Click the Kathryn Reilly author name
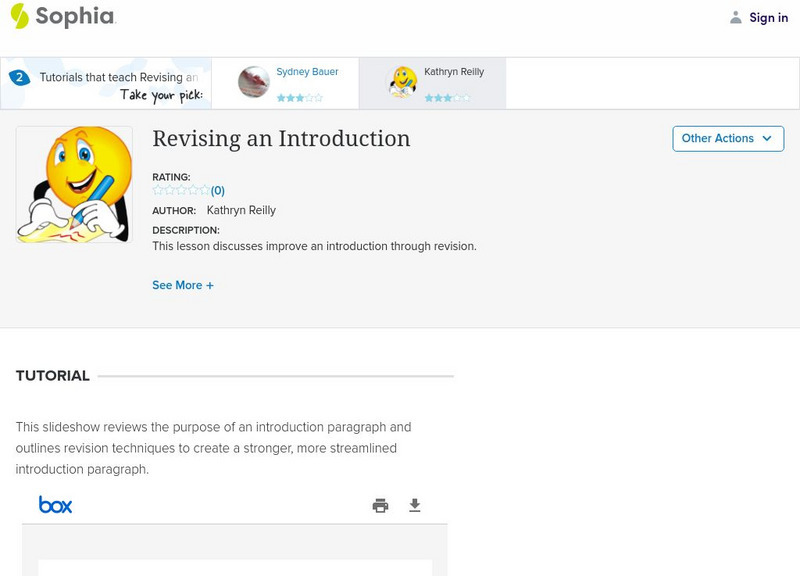800x576 pixels. pos(241,210)
